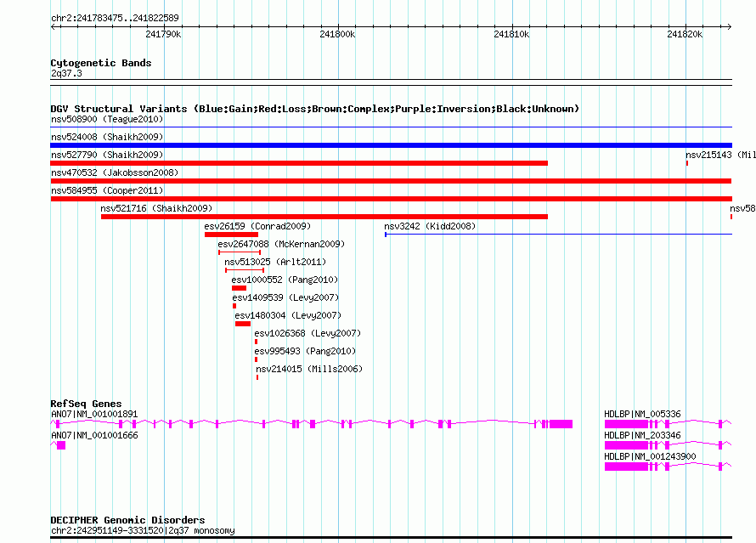Viewport: 756px width, 543px height.
Task: Click the thin blue line of nsv3242
Action: pos(558,235)
